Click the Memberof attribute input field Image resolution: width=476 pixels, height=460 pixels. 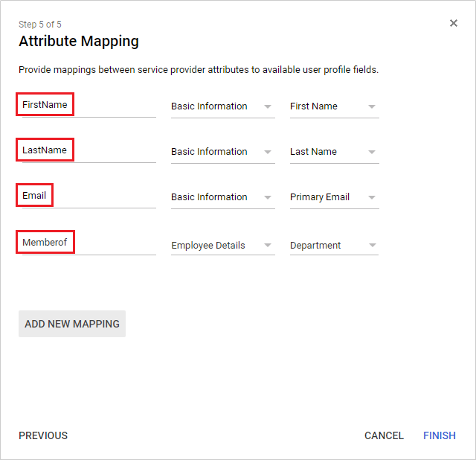pyautogui.click(x=88, y=243)
